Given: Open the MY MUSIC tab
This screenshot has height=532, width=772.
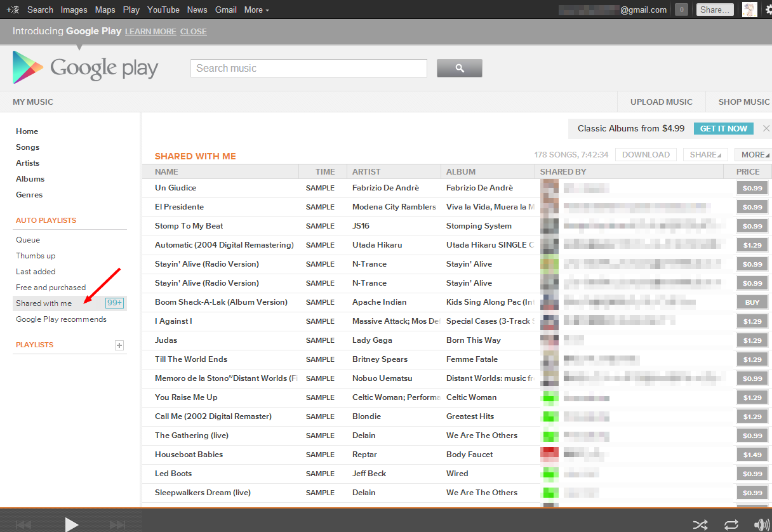Looking at the screenshot, I should [x=33, y=102].
